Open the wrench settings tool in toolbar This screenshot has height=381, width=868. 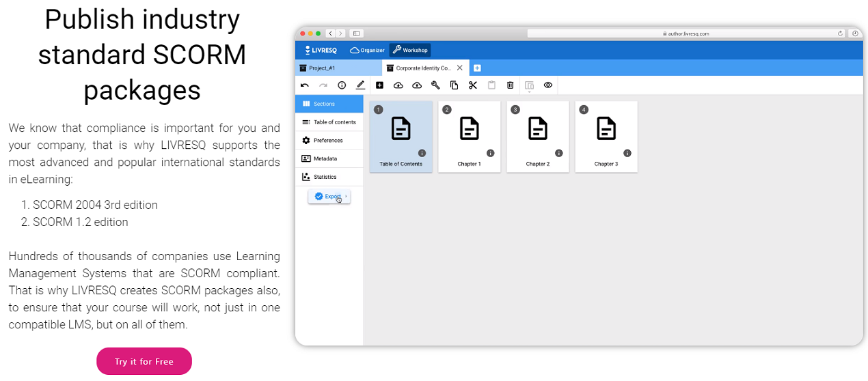tap(435, 85)
